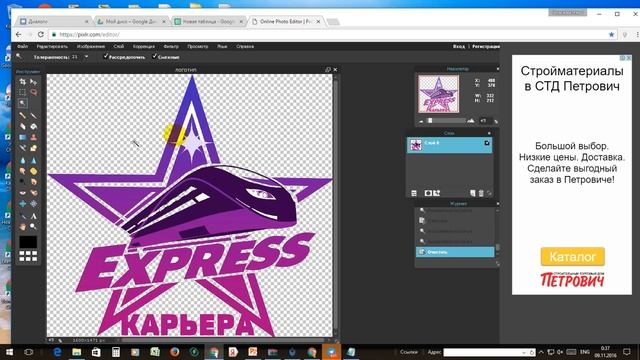Create a new layer in Layers panel
The height and width of the screenshot is (360, 640).
[472, 193]
